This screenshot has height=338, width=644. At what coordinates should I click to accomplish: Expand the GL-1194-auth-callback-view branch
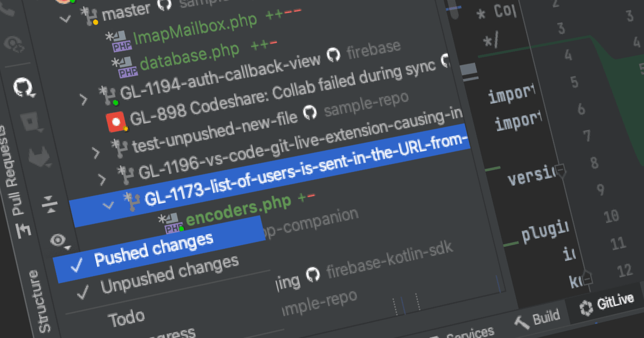click(x=83, y=99)
